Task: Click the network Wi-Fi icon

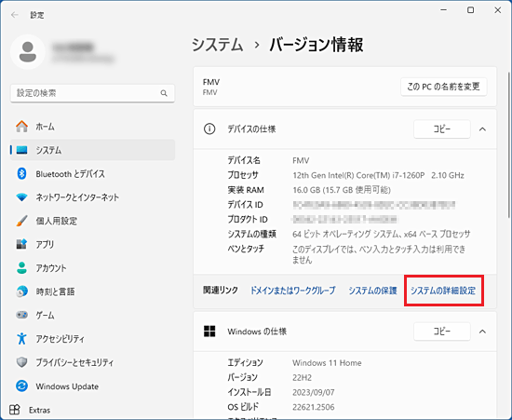Action: 22,197
